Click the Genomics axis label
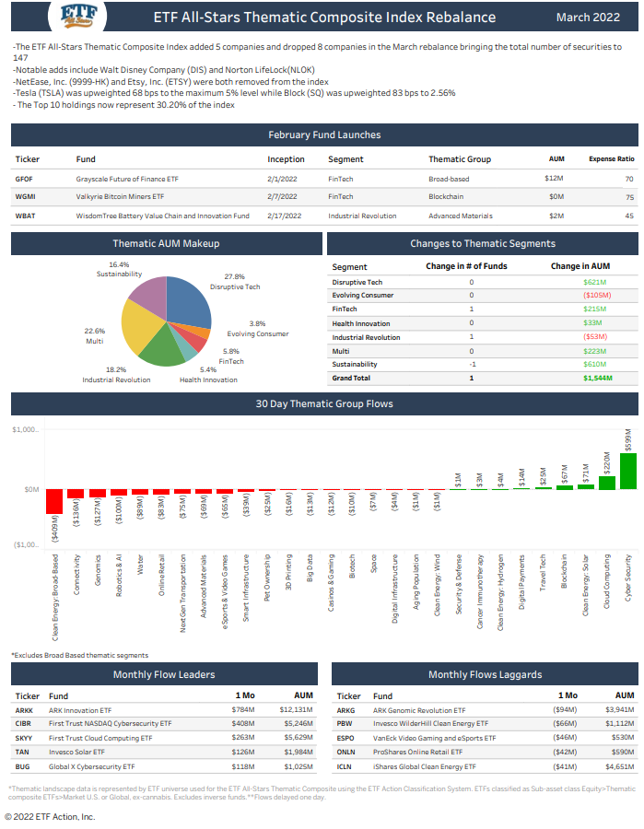Image resolution: width=644 pixels, height=829 pixels. tap(98, 570)
